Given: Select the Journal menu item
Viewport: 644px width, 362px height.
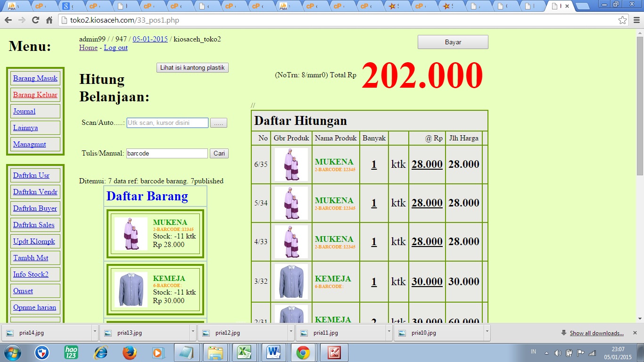Looking at the screenshot, I should 25,111.
